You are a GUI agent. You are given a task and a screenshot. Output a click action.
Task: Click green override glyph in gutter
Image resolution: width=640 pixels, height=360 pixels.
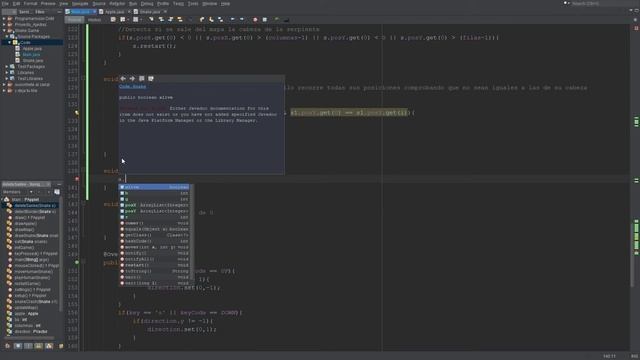pos(77,262)
